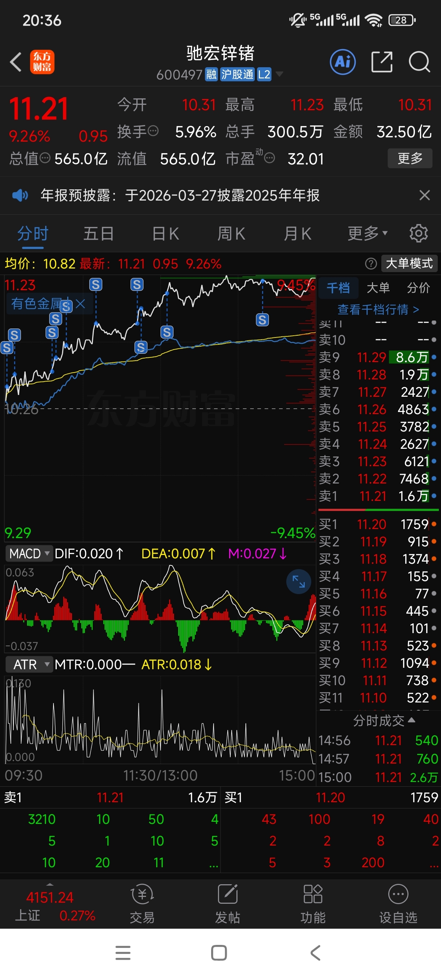This screenshot has height=980, width=441.
Task: Tap the 卖2 11.22 order row
Action: tap(378, 478)
